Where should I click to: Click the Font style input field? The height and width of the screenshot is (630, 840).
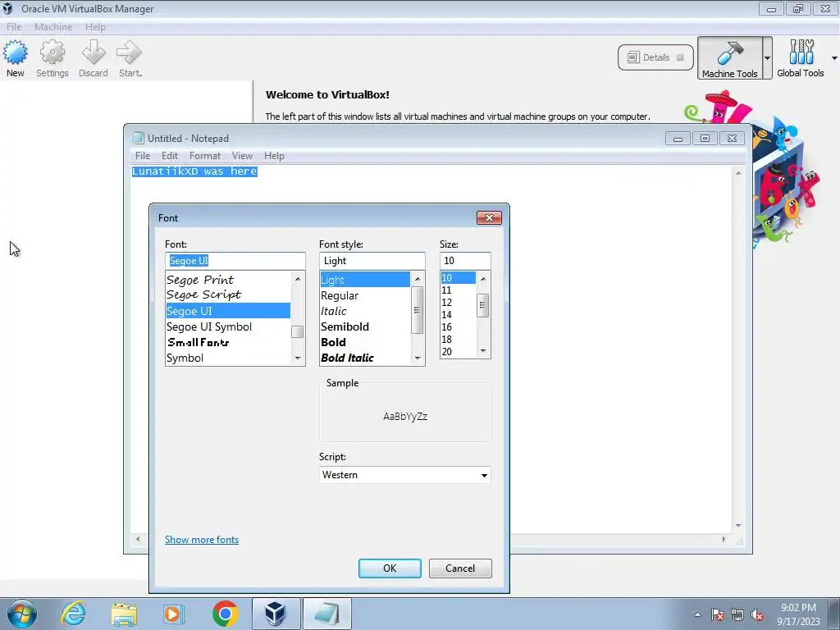pos(372,261)
